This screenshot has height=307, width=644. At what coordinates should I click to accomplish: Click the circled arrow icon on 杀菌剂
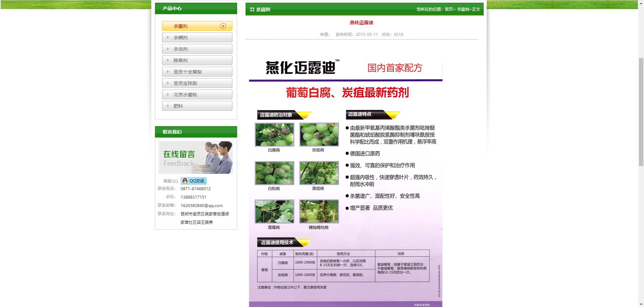[223, 26]
